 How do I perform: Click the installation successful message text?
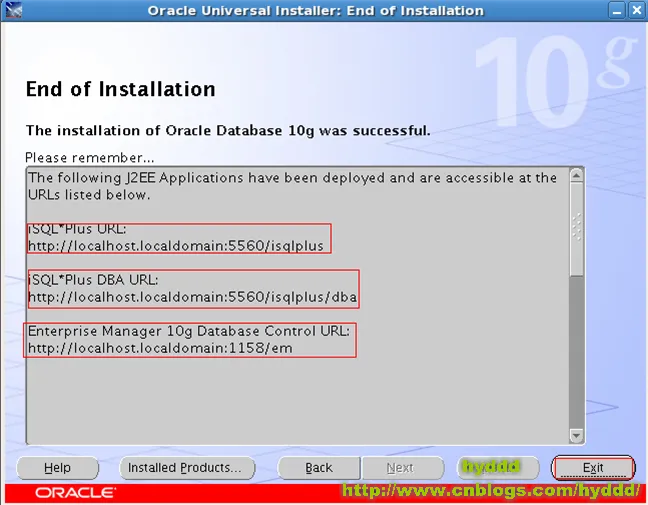click(x=228, y=131)
